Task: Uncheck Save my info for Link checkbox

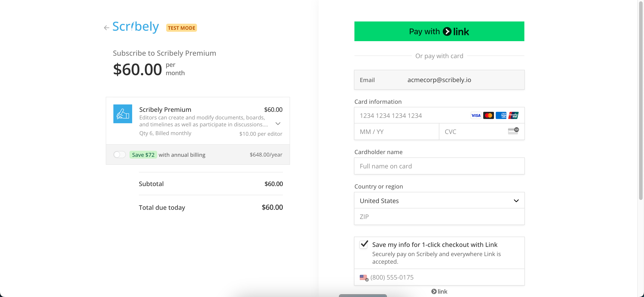Action: pos(364,244)
